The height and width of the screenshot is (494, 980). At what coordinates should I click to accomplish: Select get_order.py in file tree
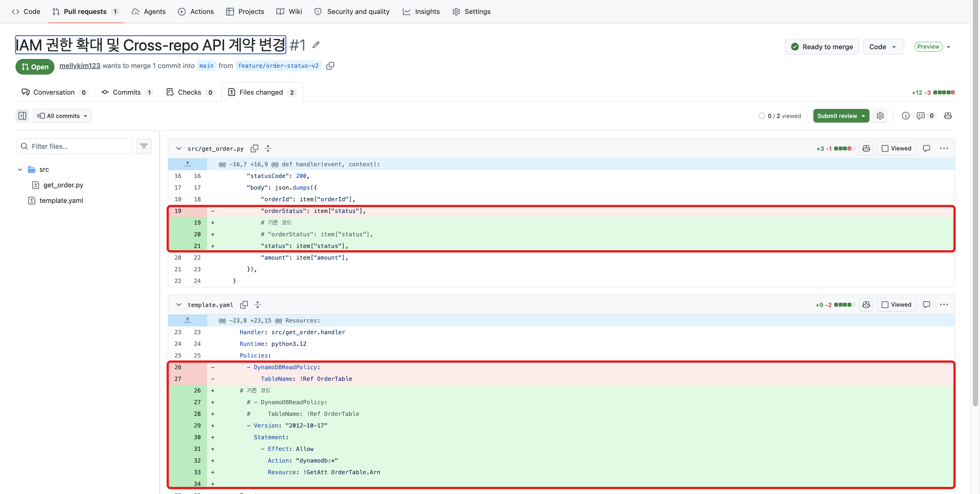point(63,185)
